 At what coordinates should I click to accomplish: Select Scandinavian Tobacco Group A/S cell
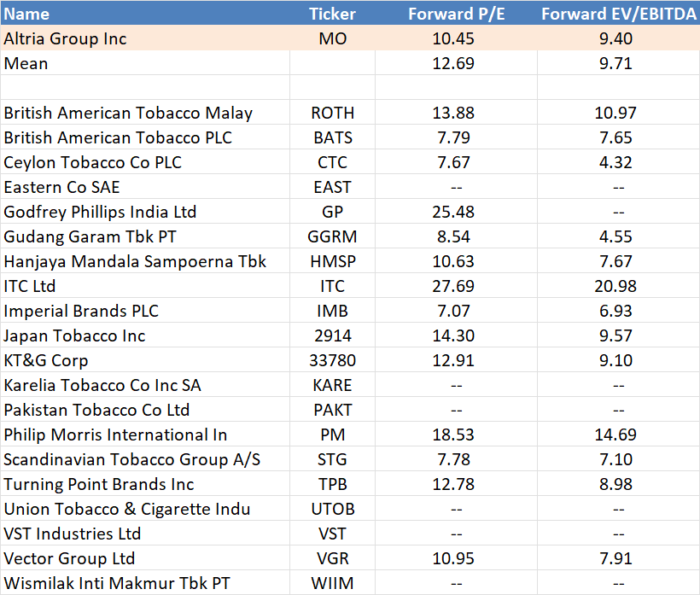pyautogui.click(x=145, y=459)
